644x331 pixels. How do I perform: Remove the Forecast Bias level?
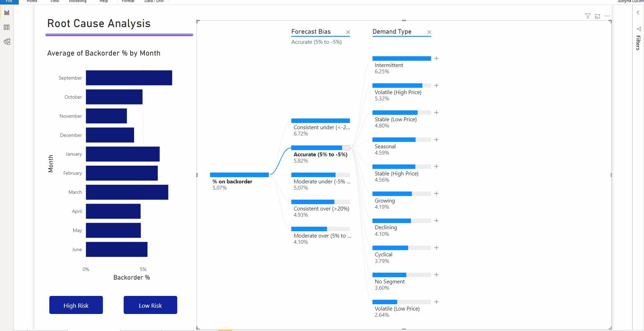pos(348,32)
